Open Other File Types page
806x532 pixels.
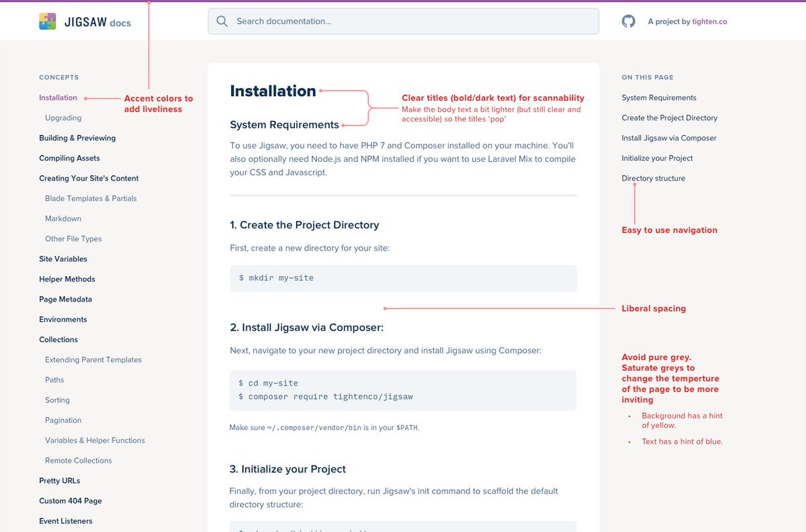point(73,238)
